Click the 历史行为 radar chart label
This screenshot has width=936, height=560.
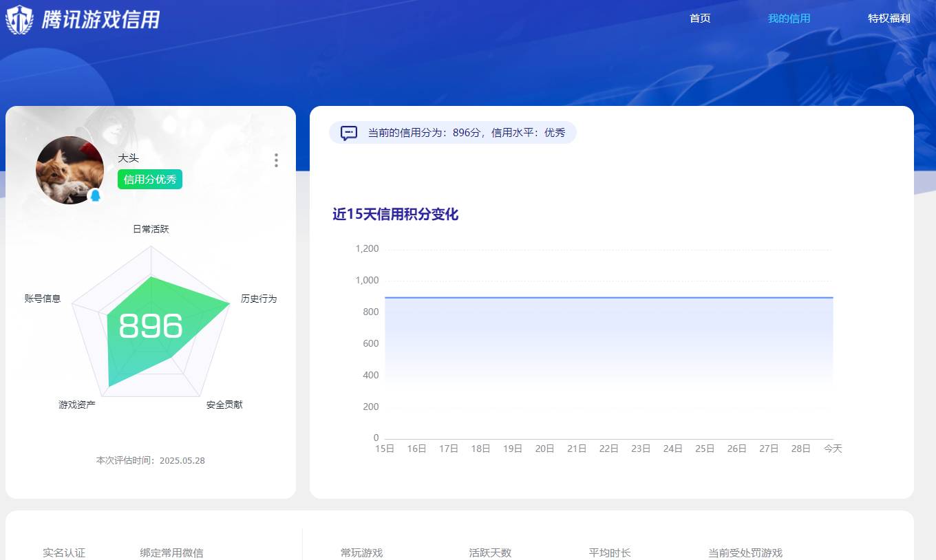pos(258,299)
